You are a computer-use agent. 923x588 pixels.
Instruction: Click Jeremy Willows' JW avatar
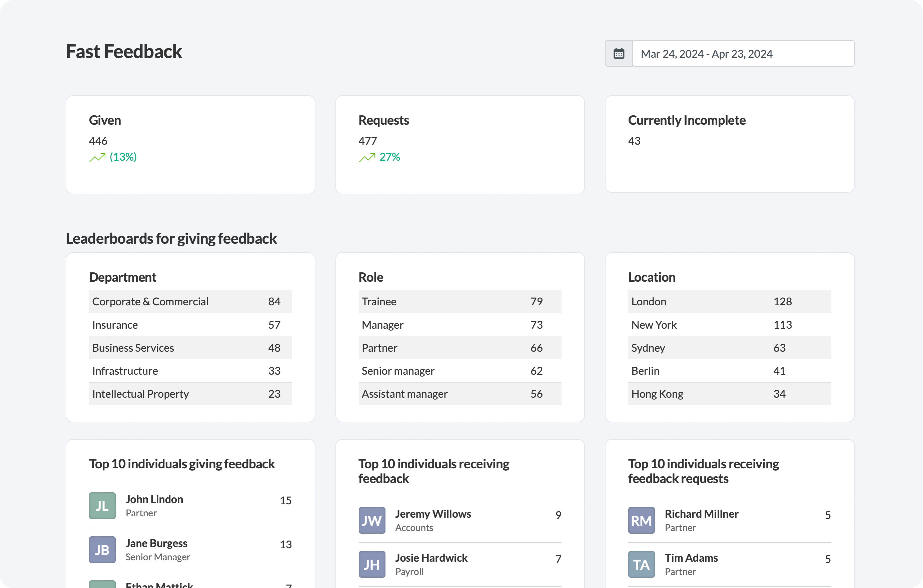click(x=372, y=520)
